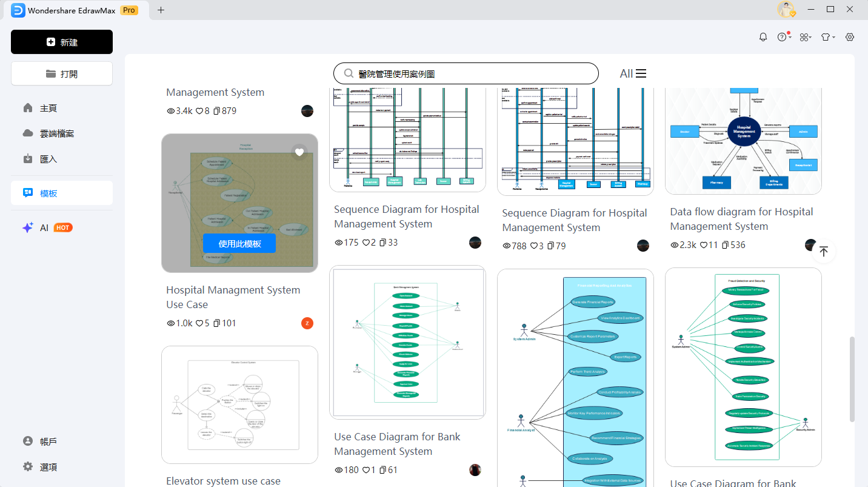This screenshot has width=868, height=487.
Task: Favorite the Hospital Managment System template heart
Action: pyautogui.click(x=299, y=152)
